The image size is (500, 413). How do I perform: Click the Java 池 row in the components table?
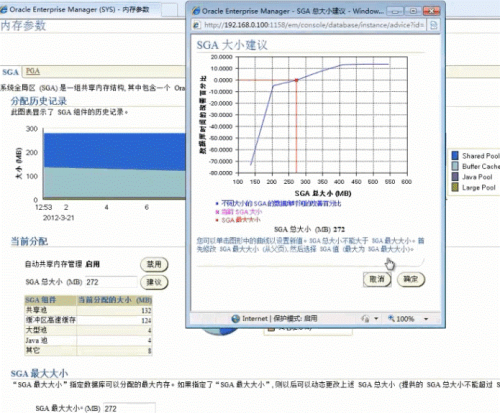coord(88,340)
